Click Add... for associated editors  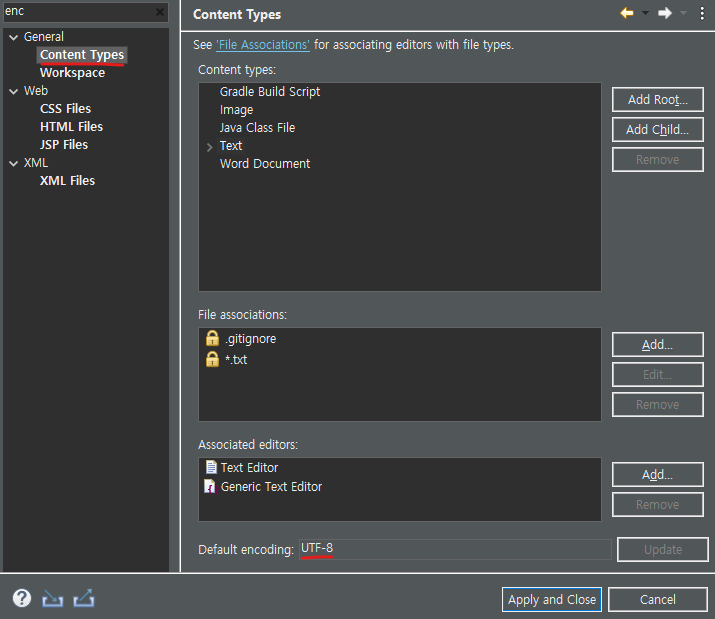(x=658, y=474)
